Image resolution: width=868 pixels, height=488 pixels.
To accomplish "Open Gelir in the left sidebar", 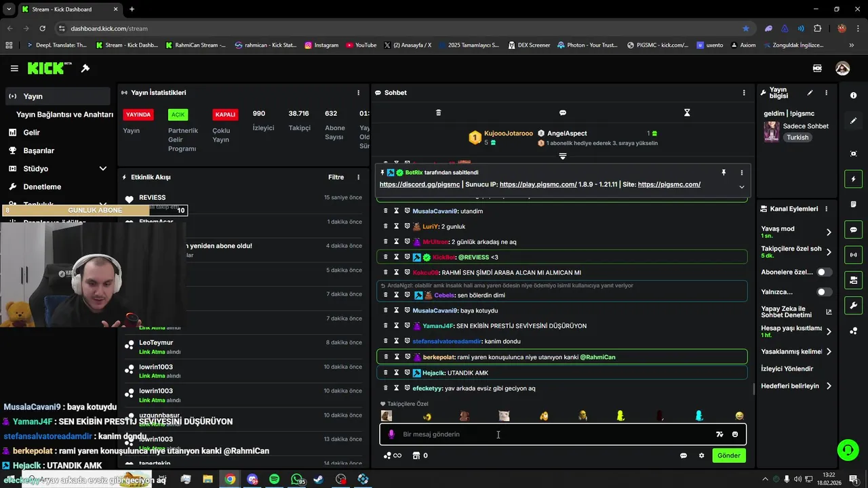I will [31, 133].
